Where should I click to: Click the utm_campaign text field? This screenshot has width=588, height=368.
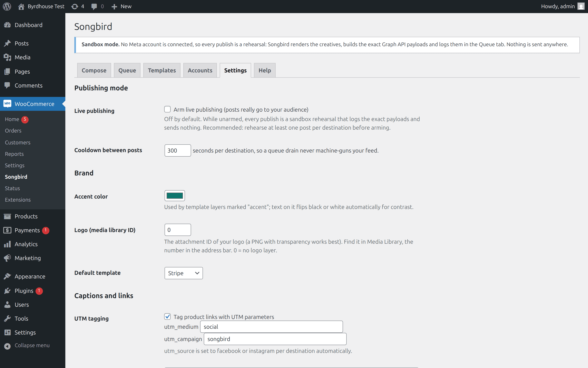(275, 339)
